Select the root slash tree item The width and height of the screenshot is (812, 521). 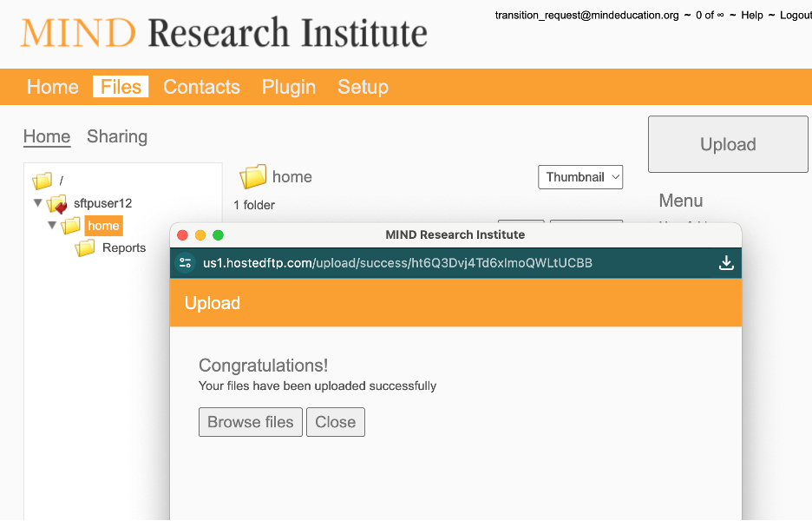(x=61, y=181)
